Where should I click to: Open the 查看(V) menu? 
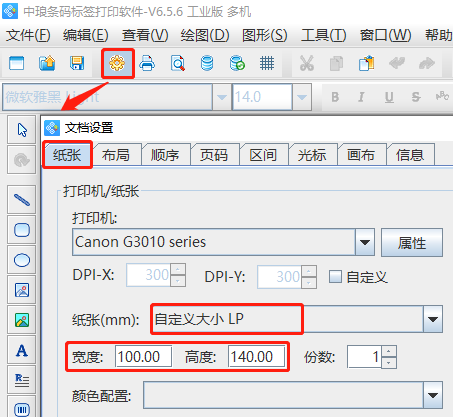(145, 35)
